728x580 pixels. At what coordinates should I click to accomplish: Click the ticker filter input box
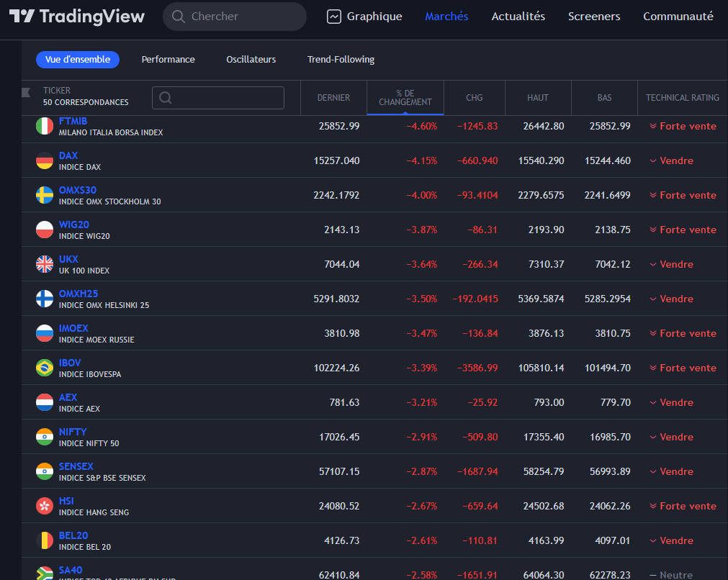pos(218,97)
